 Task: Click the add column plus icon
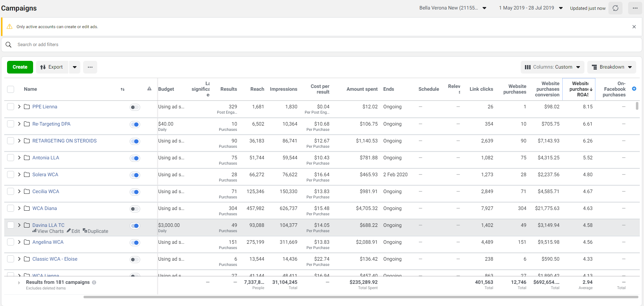point(634,89)
